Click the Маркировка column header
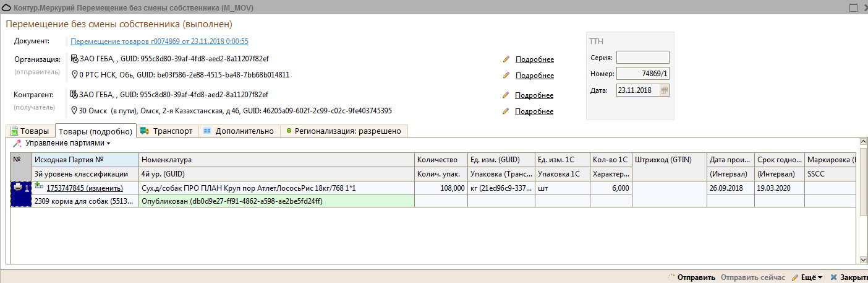 pyautogui.click(x=830, y=160)
